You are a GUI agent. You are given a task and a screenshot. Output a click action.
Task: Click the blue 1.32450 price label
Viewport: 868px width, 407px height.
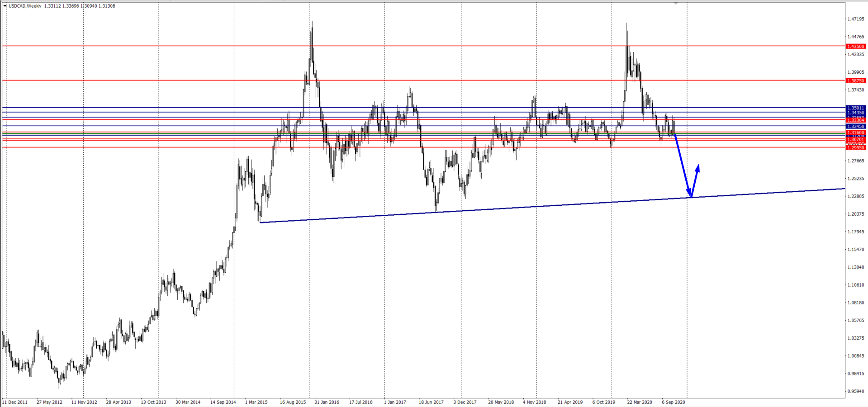point(855,127)
